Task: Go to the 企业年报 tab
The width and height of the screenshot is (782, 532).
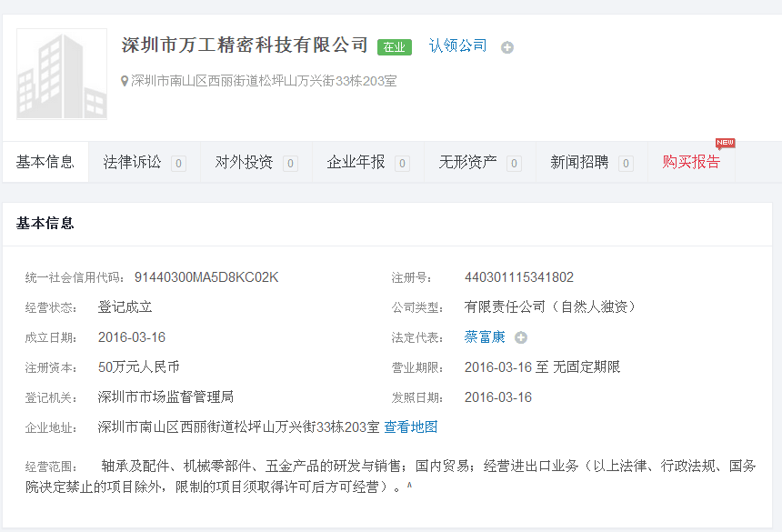Action: [x=356, y=163]
